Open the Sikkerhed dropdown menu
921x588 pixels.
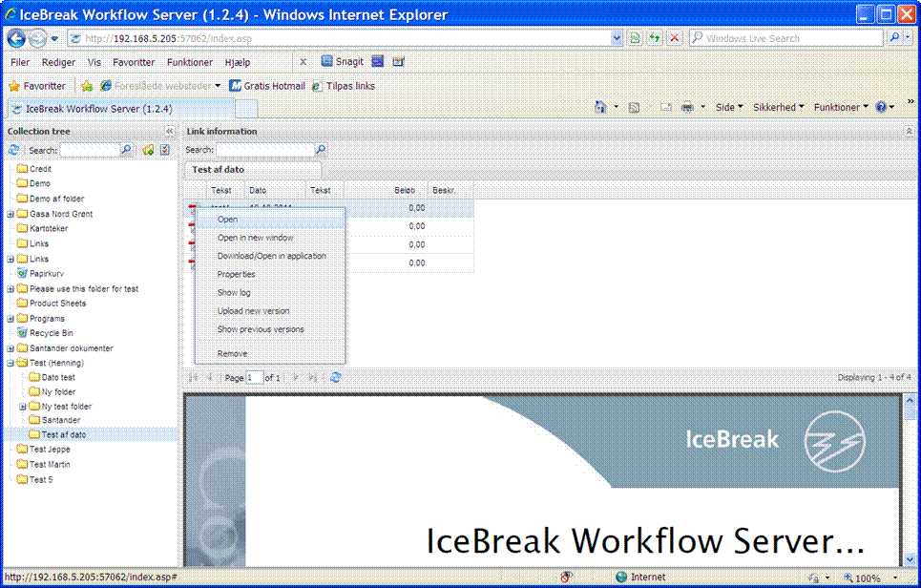pos(778,108)
